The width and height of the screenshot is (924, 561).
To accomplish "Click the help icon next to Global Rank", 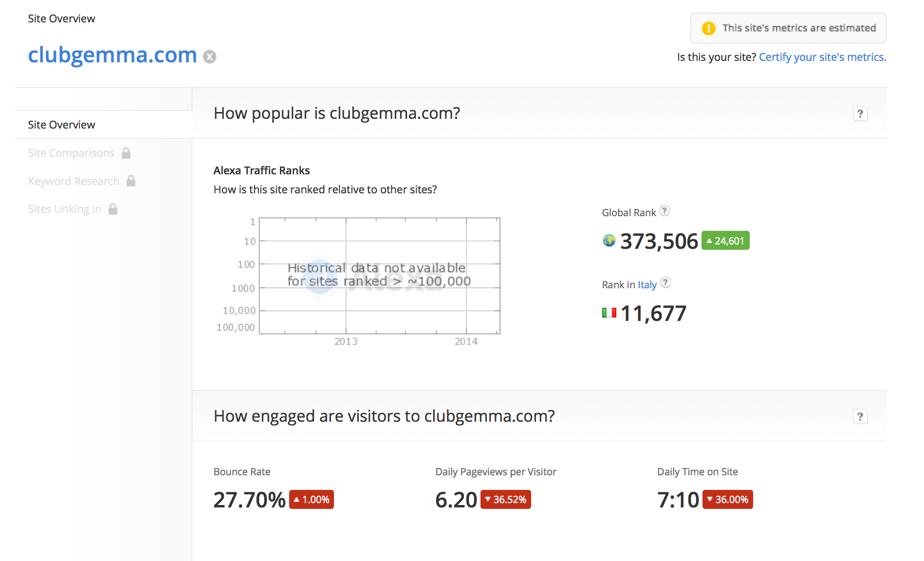I will click(x=665, y=211).
